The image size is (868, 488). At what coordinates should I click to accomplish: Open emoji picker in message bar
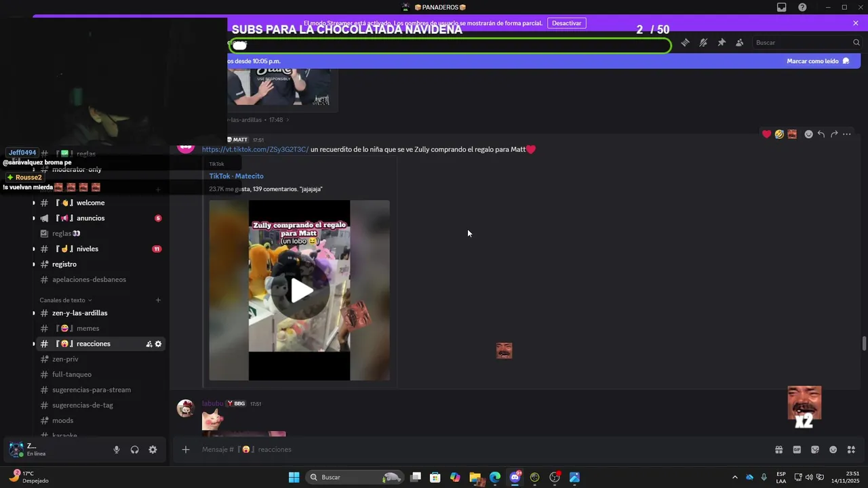tap(833, 449)
